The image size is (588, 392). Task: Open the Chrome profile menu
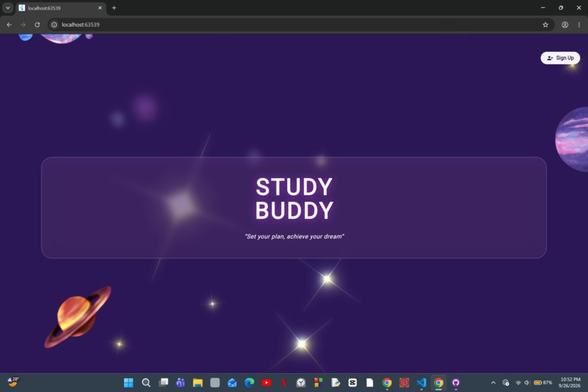(x=565, y=25)
